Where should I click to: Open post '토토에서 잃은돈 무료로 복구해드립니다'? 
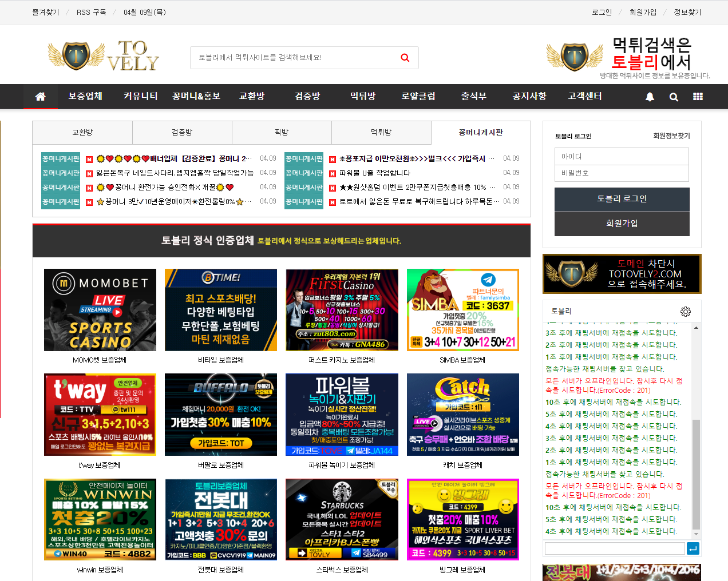coord(420,201)
